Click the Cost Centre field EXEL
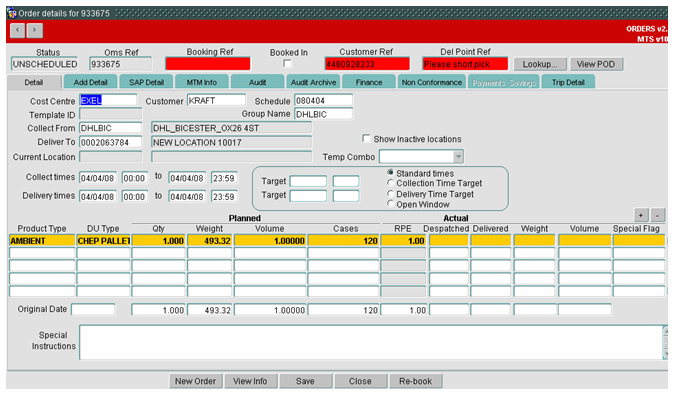 (x=108, y=101)
